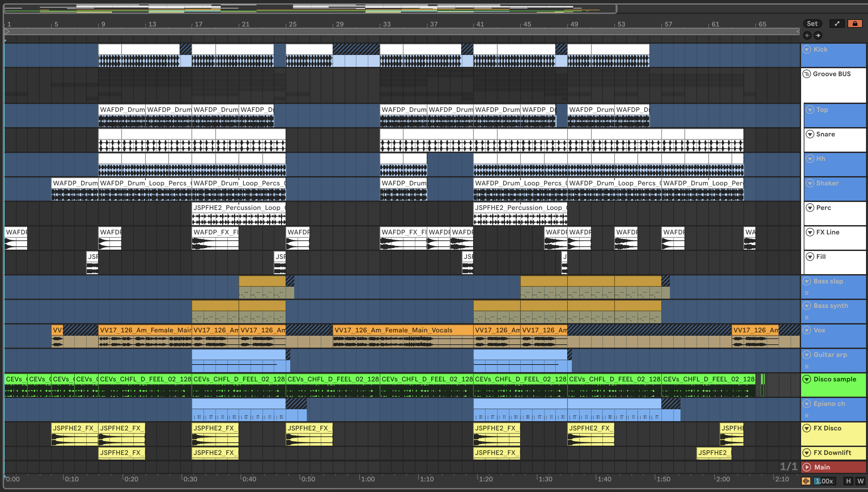Unfold the Kick track
868x492 pixels.
(807, 49)
